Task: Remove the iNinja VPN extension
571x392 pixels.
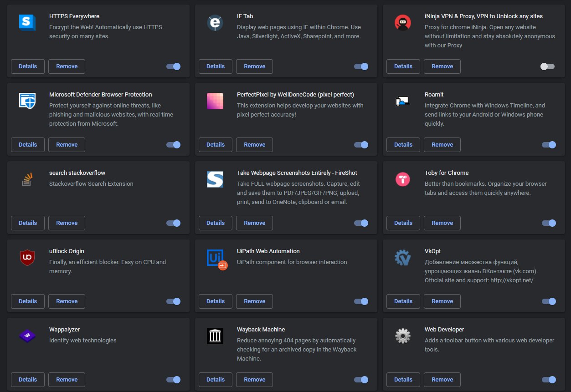Action: tap(442, 66)
